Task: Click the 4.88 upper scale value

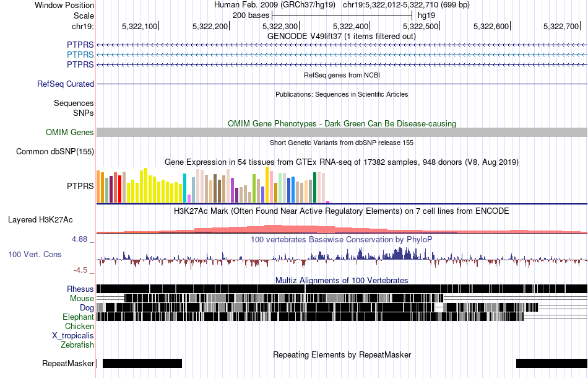Action: click(79, 239)
